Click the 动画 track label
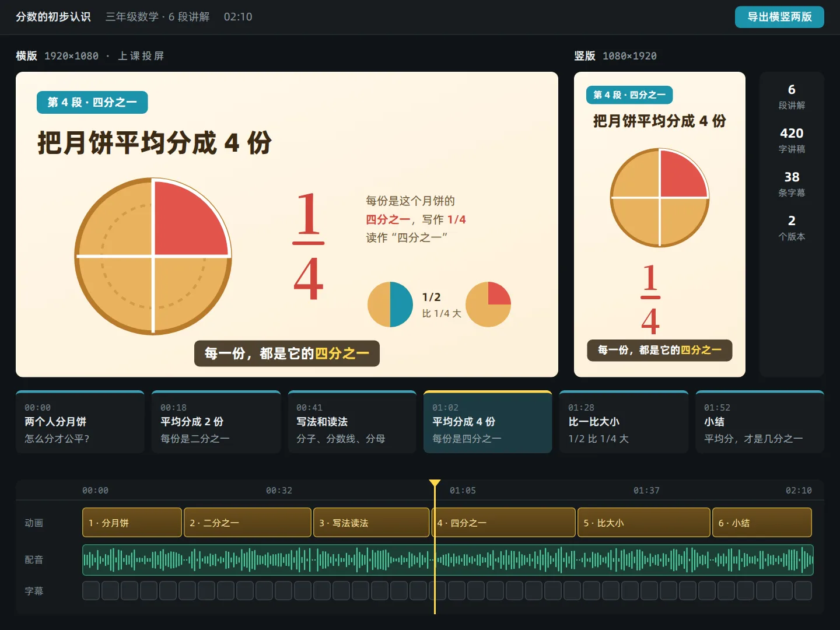Screen dimensions: 840x630 [x=34, y=523]
